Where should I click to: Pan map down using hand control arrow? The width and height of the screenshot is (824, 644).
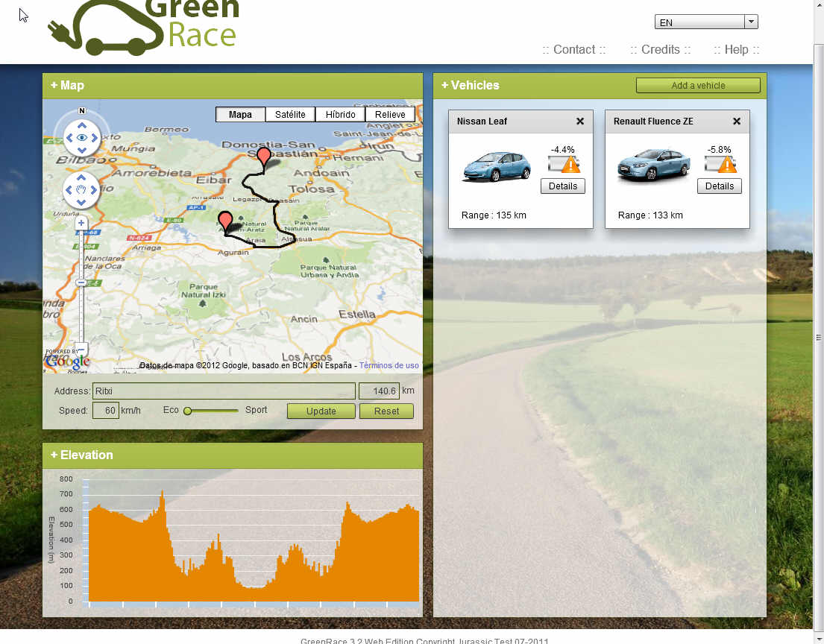coord(81,202)
